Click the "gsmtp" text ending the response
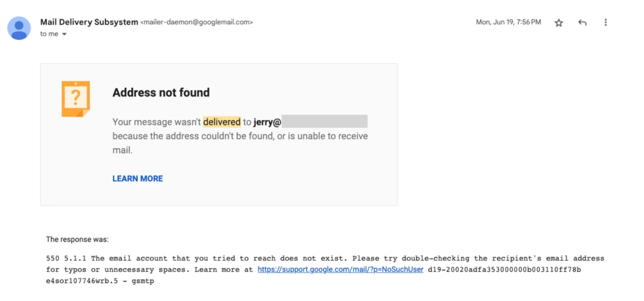 [143, 281]
